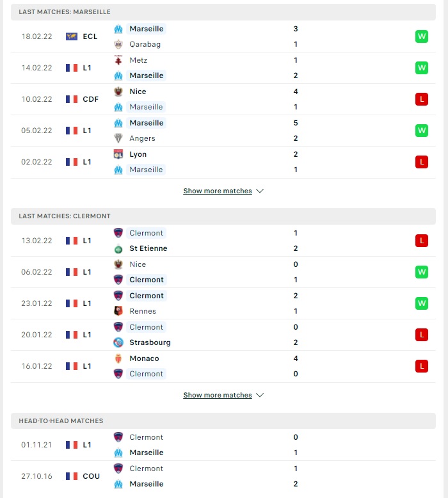The width and height of the screenshot is (448, 498).
Task: Click the ECL competition flag icon
Action: click(72, 36)
